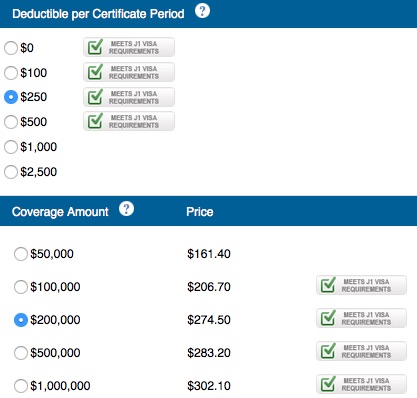Click the selected $250 deductible radio button
Image resolution: width=417 pixels, height=398 pixels.
[x=11, y=97]
